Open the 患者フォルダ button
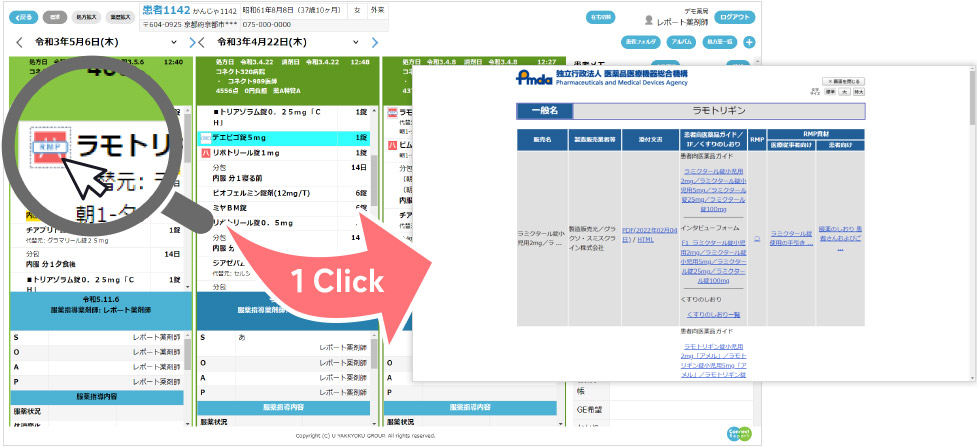Screen dimensions: 977x447 click(641, 42)
